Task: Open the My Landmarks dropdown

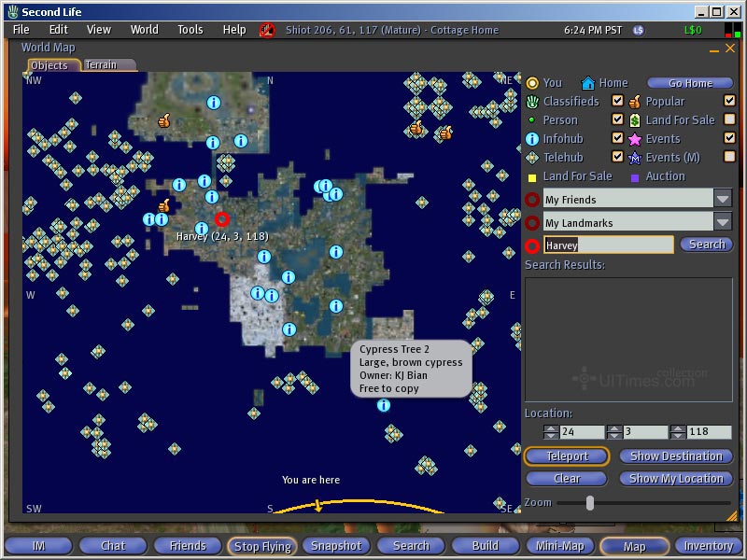Action: click(723, 222)
